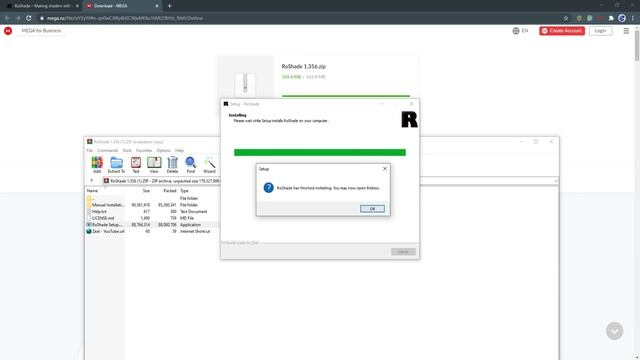Open the Wizard tool in WinRAR

click(x=209, y=164)
